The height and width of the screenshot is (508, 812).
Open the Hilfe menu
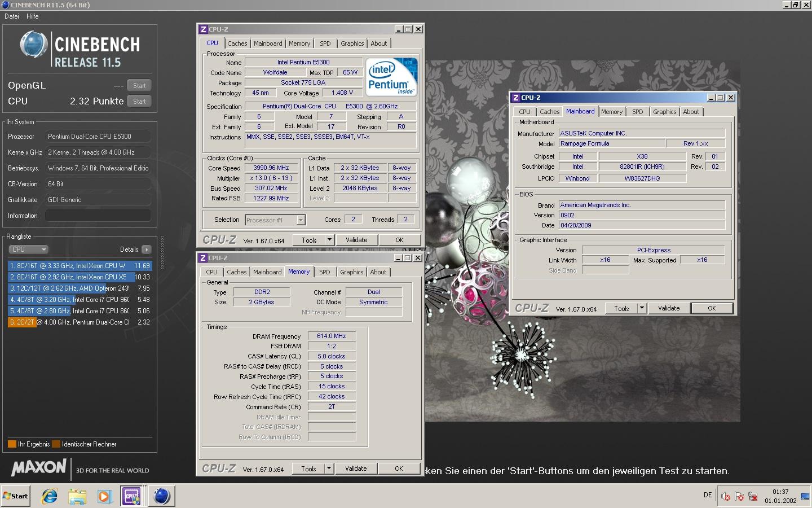[33, 16]
